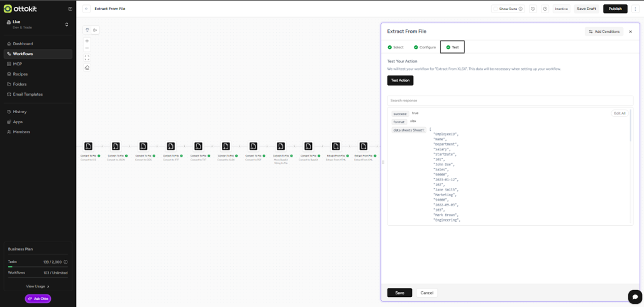644x307 pixels.
Task: Open the run history clock icon
Action: point(533,9)
